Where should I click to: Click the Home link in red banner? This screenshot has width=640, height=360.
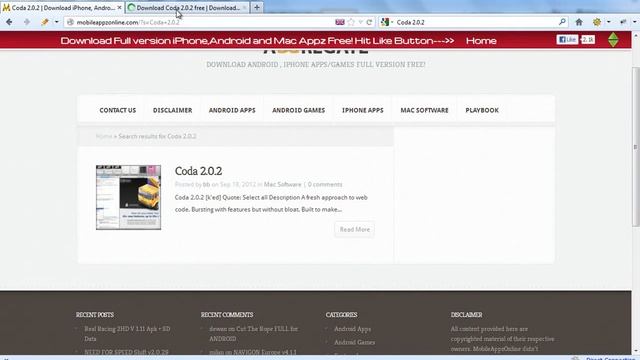click(481, 40)
